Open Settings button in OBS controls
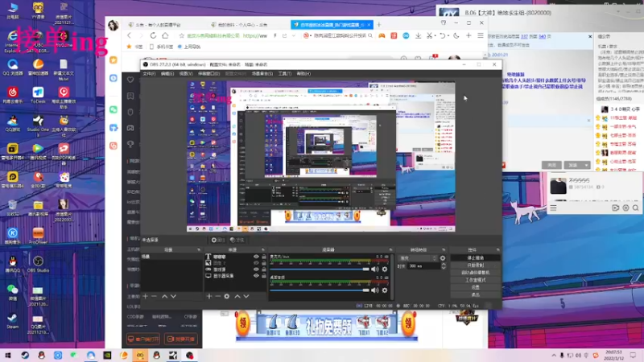Screen dimensions: 644x362 [x=475, y=287]
